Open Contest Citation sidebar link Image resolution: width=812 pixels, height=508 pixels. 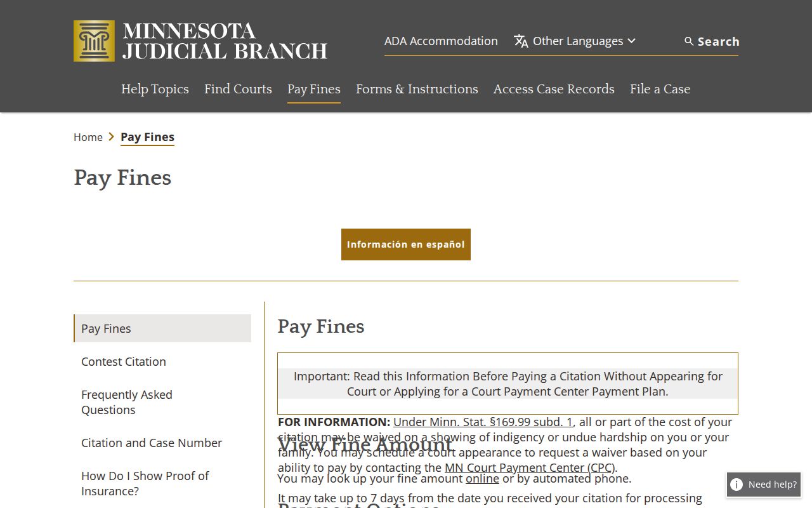(x=124, y=361)
